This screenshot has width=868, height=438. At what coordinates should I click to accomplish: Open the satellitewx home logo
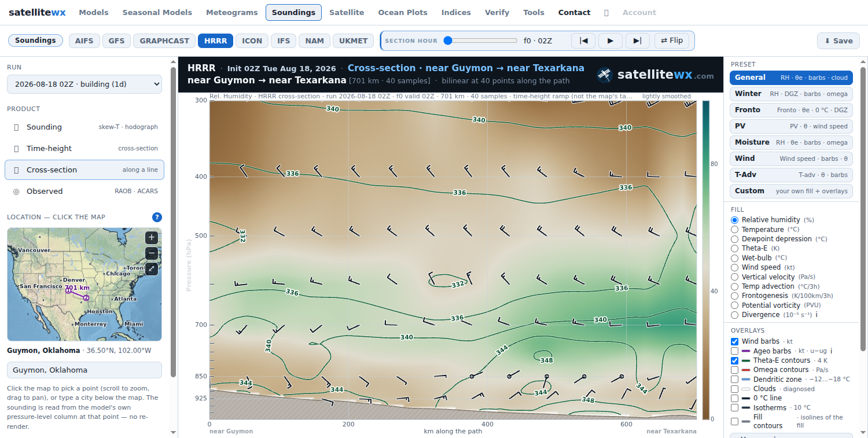(x=37, y=12)
